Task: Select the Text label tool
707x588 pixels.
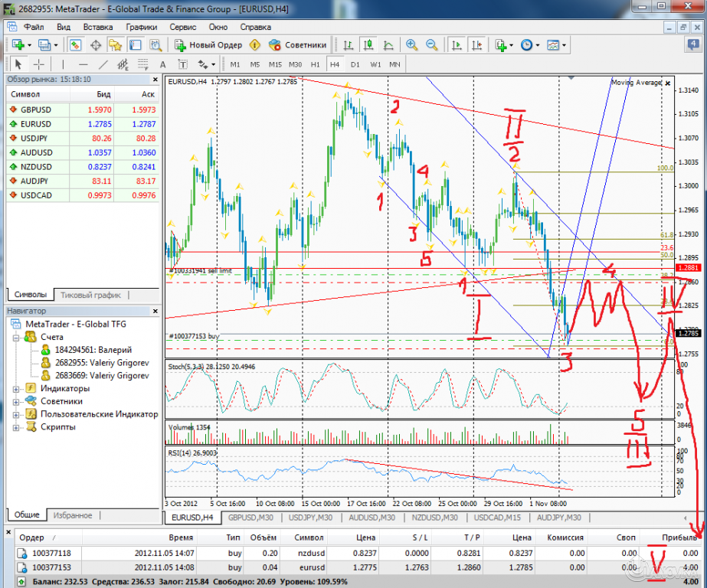Action: [x=182, y=64]
